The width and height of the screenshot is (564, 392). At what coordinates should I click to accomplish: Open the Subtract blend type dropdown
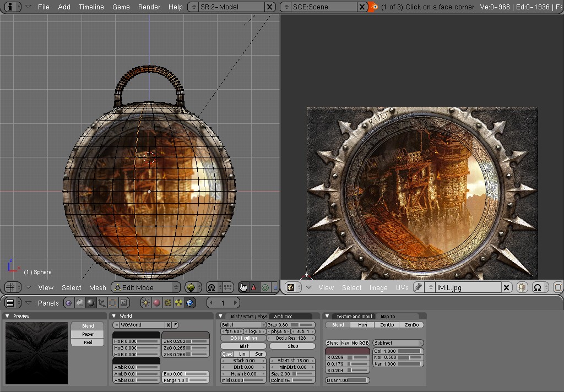[398, 343]
